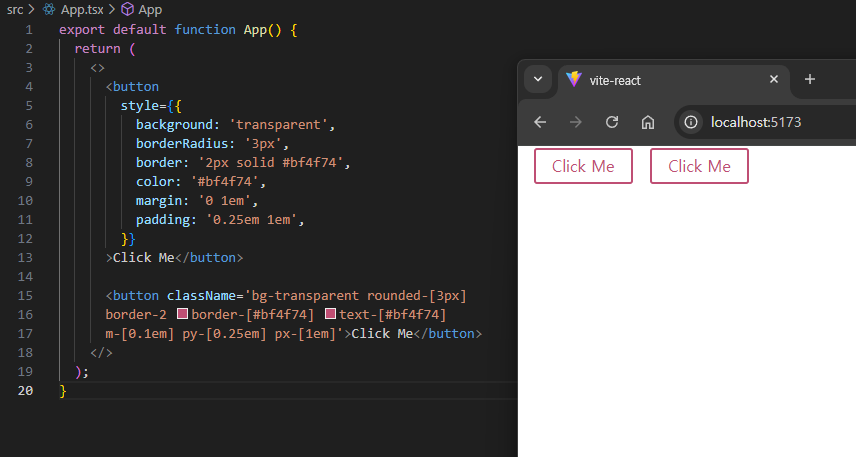856x457 pixels.
Task: Open the tab search dropdown
Action: [538, 80]
